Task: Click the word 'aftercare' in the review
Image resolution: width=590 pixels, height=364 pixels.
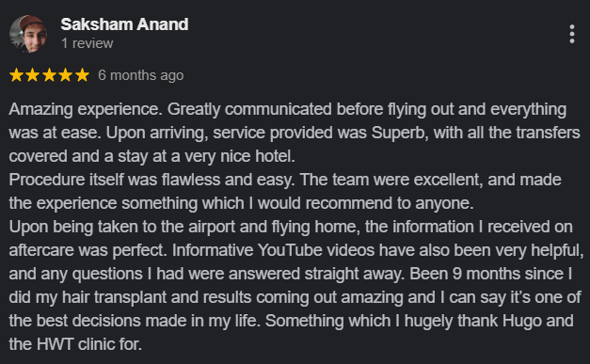Action: [41, 250]
